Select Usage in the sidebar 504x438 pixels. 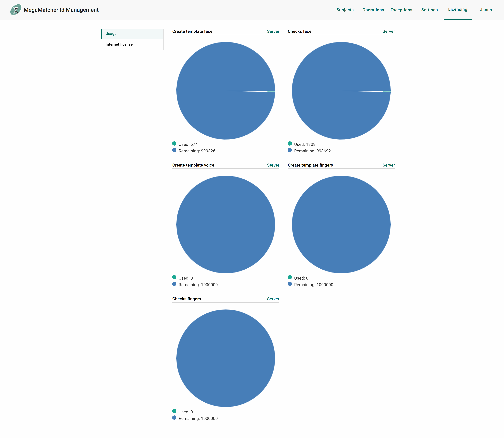(132, 34)
